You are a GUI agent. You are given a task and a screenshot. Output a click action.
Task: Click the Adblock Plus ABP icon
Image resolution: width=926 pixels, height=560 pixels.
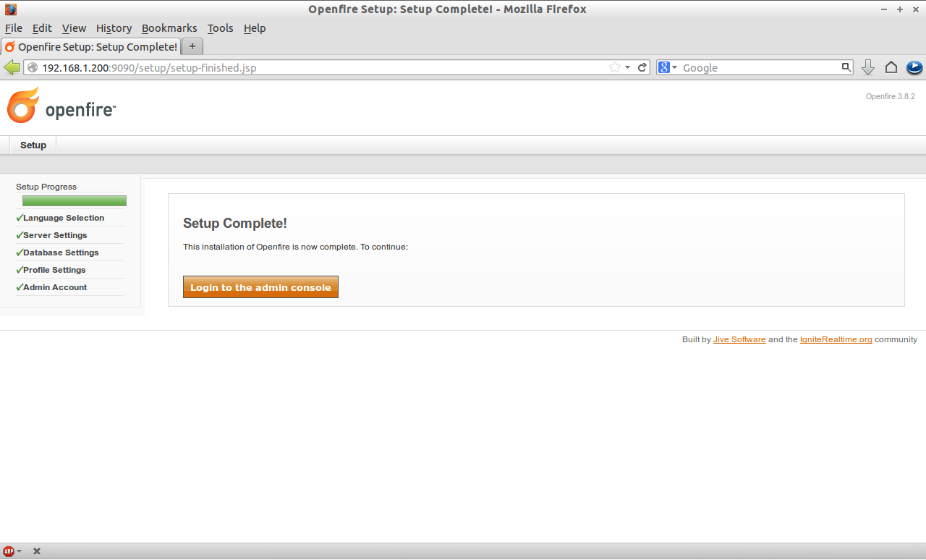point(9,551)
